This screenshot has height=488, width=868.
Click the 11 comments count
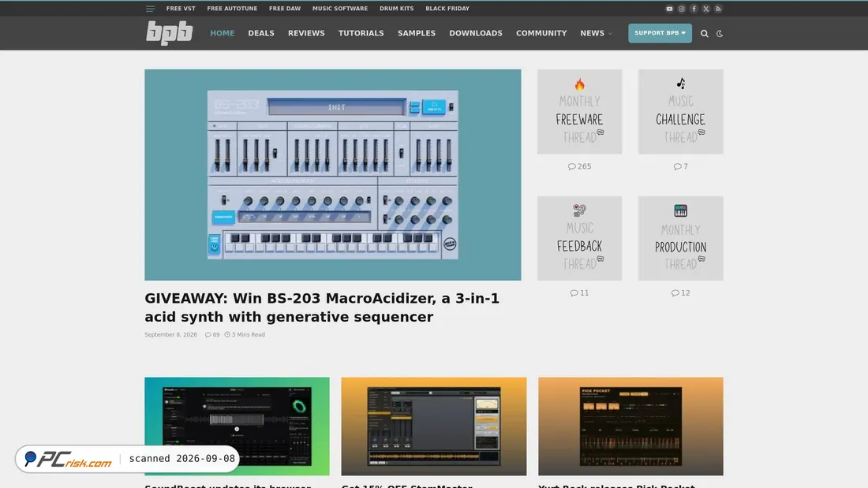click(580, 293)
